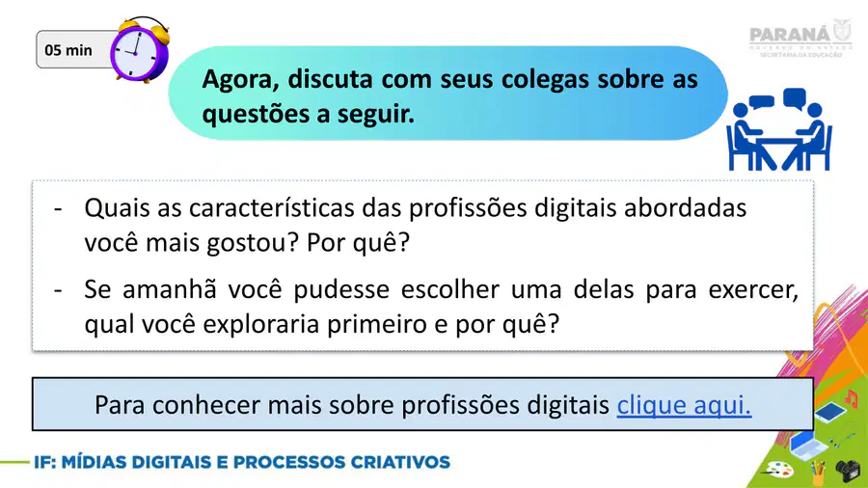Open the "clique aqui" hyperlink
The image size is (868, 488).
click(684, 405)
